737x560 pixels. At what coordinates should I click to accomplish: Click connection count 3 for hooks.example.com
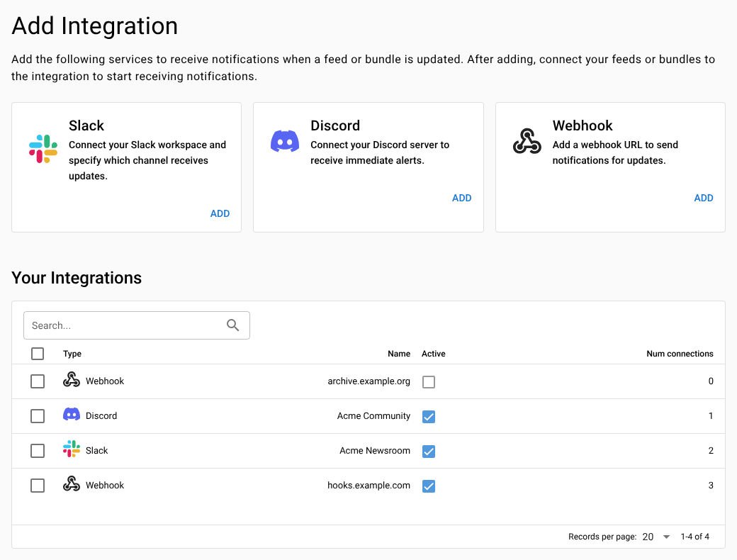pos(711,486)
